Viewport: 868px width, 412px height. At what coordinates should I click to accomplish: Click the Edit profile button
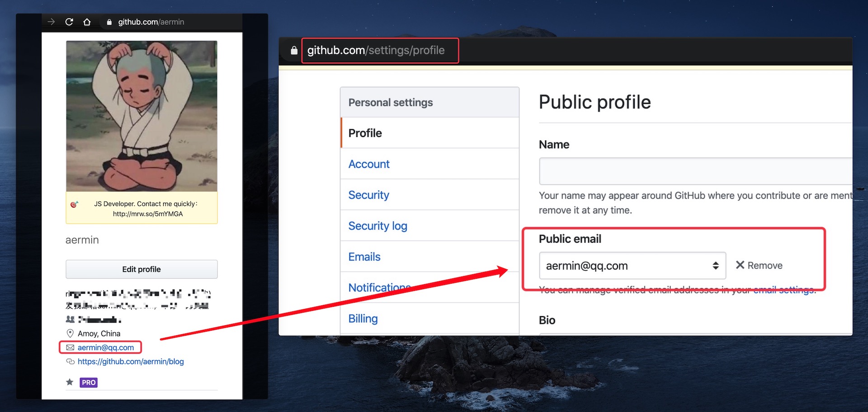tap(142, 269)
